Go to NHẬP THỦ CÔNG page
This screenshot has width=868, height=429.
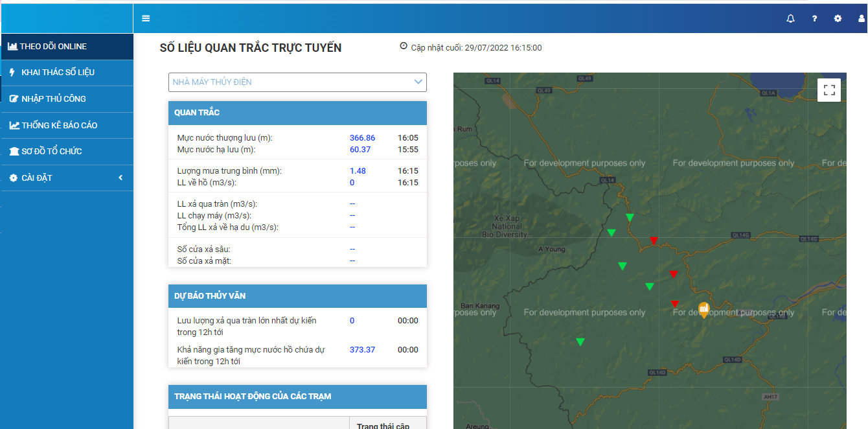click(x=53, y=99)
